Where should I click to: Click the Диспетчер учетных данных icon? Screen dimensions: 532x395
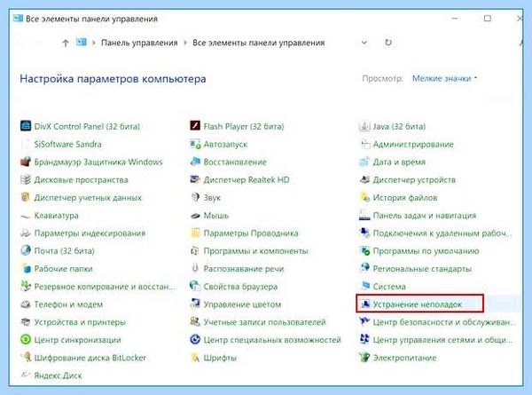[26, 197]
